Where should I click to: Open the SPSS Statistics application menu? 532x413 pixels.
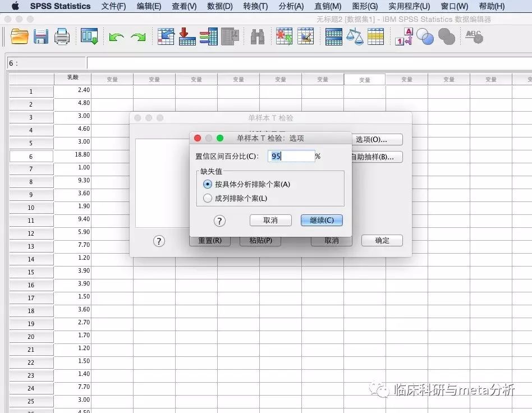[61, 6]
